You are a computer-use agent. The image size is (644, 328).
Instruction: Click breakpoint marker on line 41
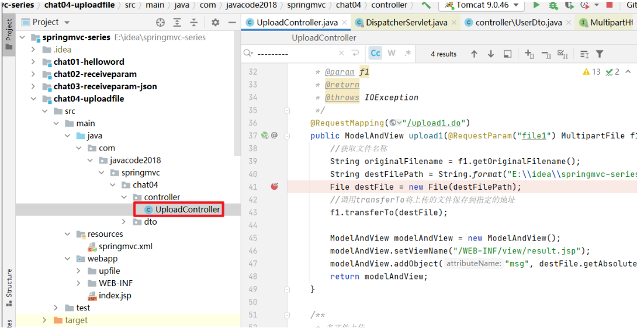tap(274, 187)
